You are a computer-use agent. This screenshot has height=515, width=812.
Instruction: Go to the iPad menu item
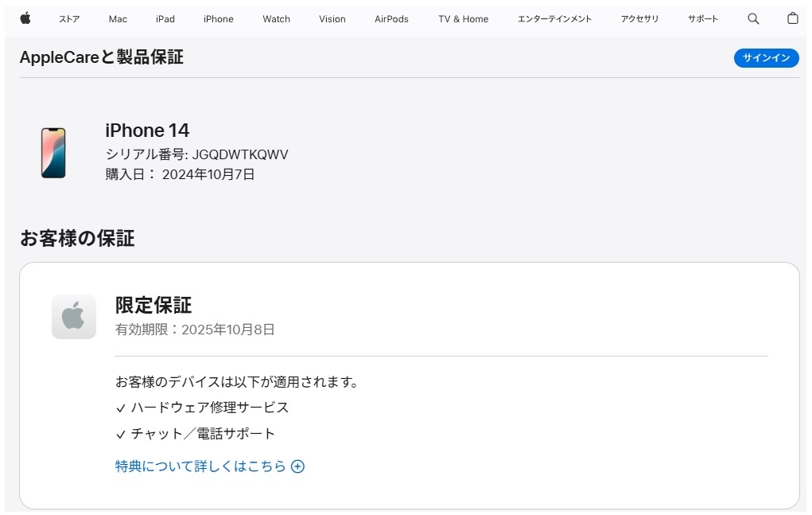point(165,19)
